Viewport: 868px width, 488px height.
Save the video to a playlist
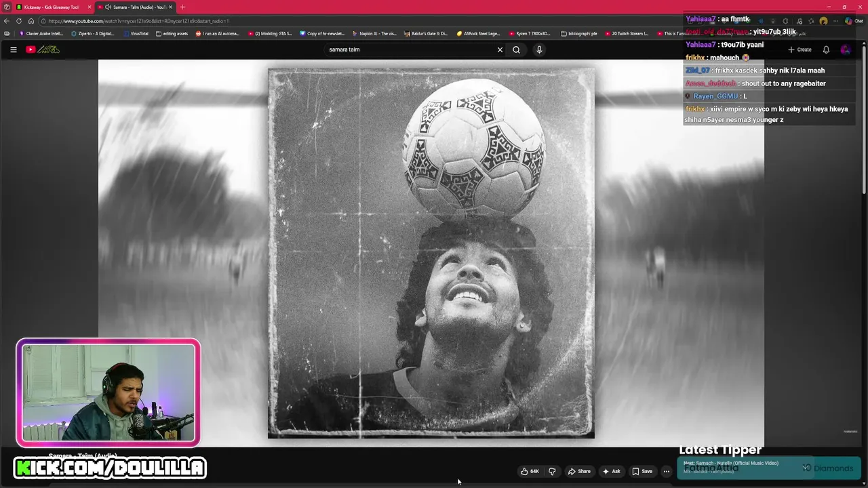(642, 471)
